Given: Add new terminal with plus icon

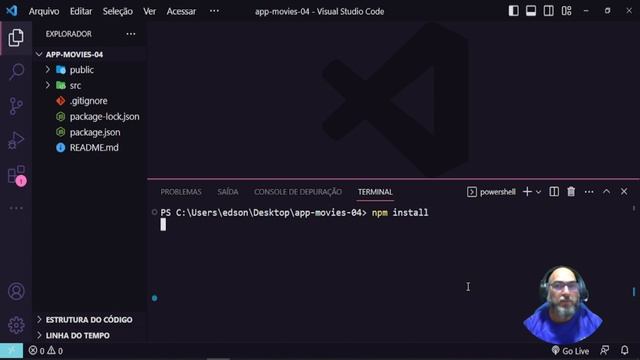Looking at the screenshot, I should (527, 191).
